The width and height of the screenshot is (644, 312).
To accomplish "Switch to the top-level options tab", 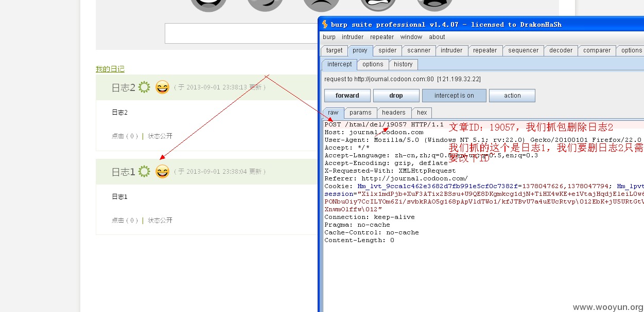I will pos(631,50).
